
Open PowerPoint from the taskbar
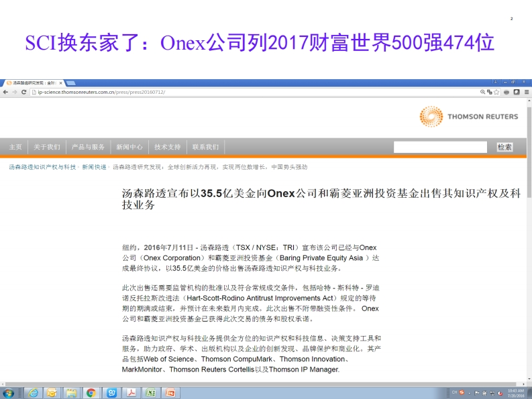point(170,393)
